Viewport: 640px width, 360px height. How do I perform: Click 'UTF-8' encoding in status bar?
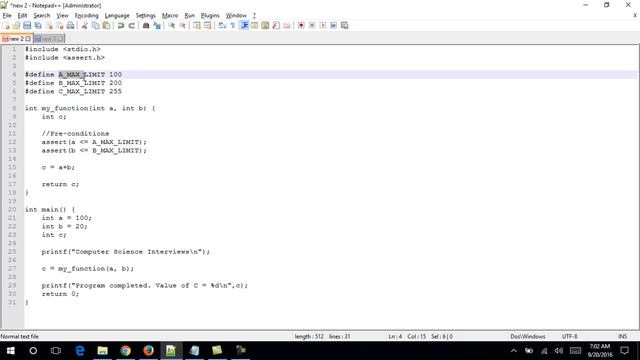(x=569, y=336)
